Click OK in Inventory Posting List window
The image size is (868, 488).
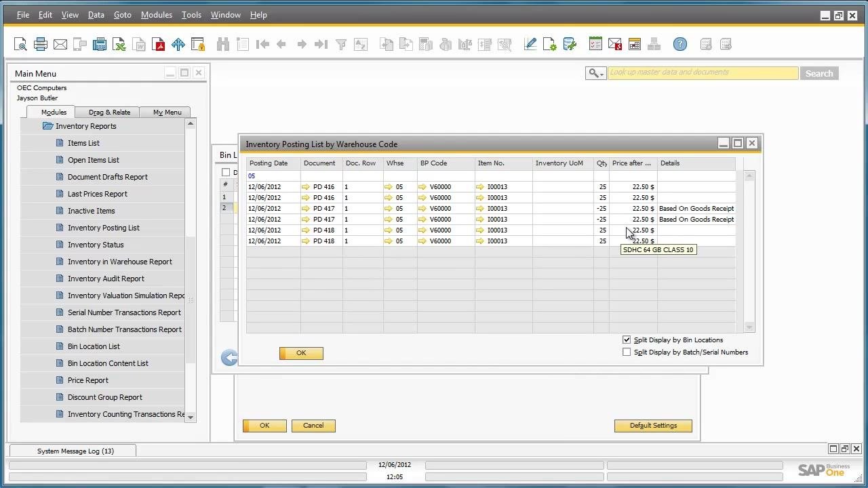click(x=301, y=353)
